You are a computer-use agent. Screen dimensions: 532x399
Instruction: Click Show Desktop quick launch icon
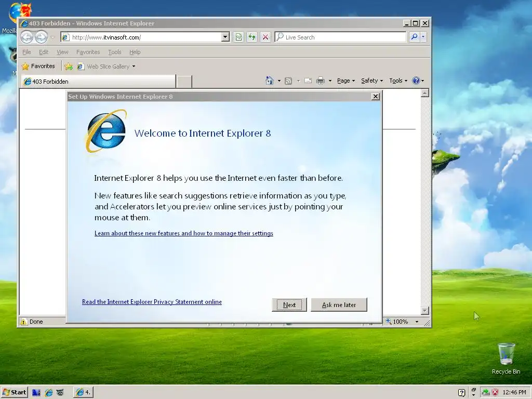click(x=36, y=393)
